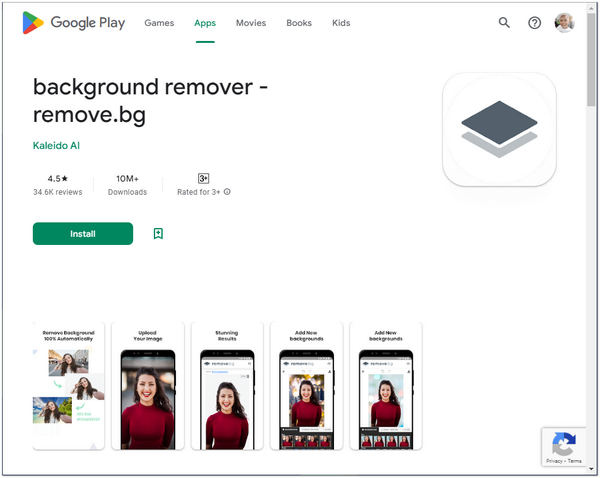Image resolution: width=600 pixels, height=478 pixels.
Task: Click the scrollbar up arrow
Action: (591, 7)
